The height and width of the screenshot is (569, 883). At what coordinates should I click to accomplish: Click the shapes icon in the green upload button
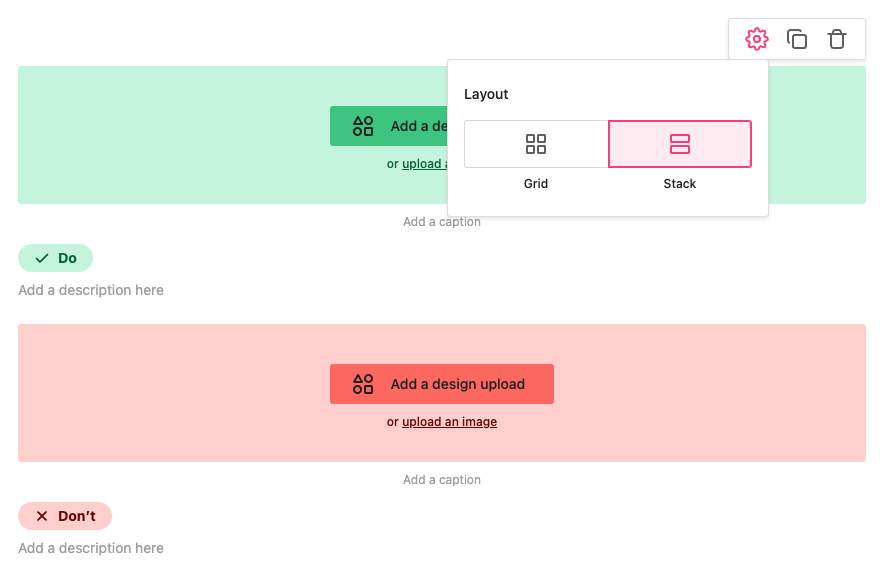pos(363,126)
